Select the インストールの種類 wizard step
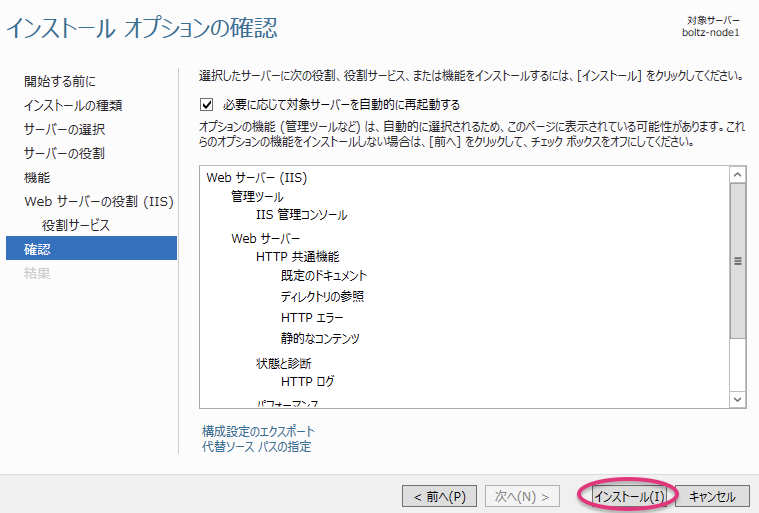 click(73, 105)
